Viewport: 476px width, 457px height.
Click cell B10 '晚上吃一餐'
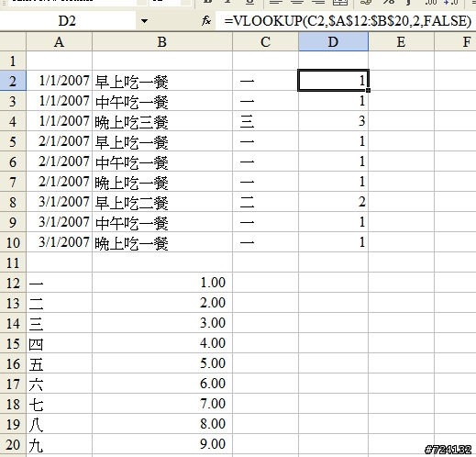[162, 242]
